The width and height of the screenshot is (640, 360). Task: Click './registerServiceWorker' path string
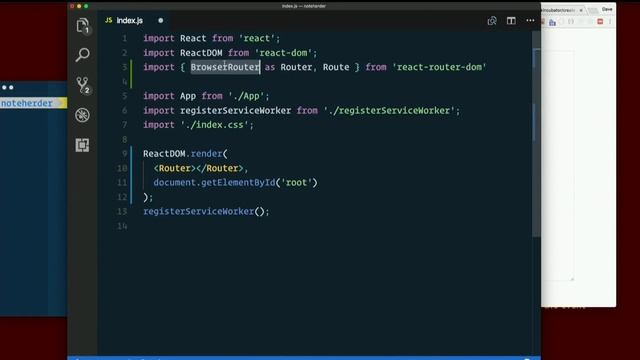tap(391, 111)
